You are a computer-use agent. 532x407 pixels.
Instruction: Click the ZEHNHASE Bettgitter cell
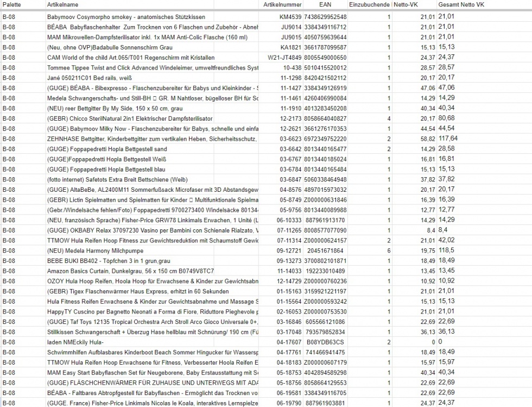152,139
